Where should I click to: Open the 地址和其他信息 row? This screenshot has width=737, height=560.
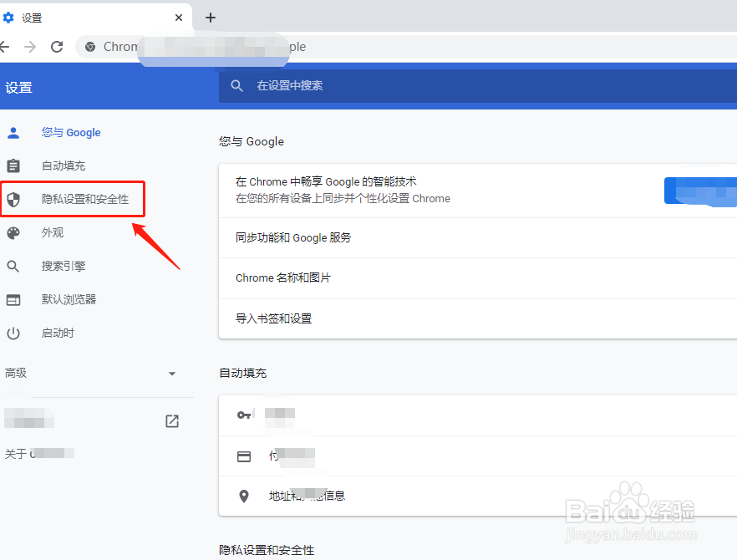coord(478,496)
